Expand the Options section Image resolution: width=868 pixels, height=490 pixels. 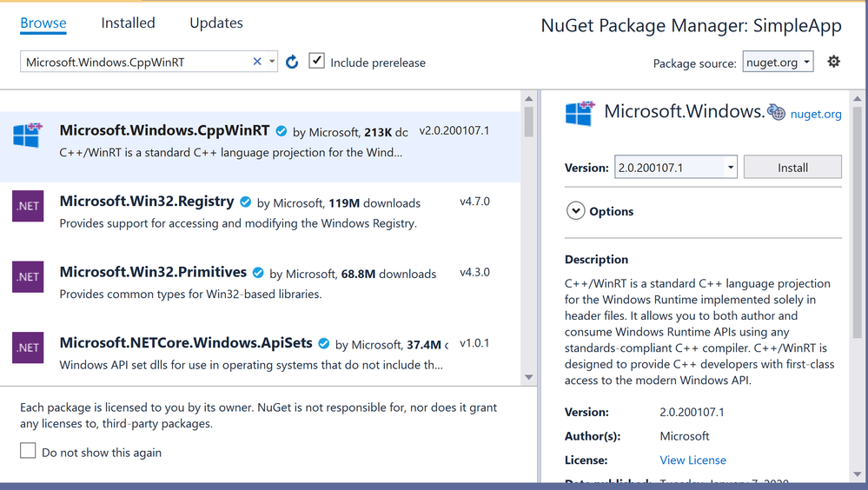coord(576,211)
